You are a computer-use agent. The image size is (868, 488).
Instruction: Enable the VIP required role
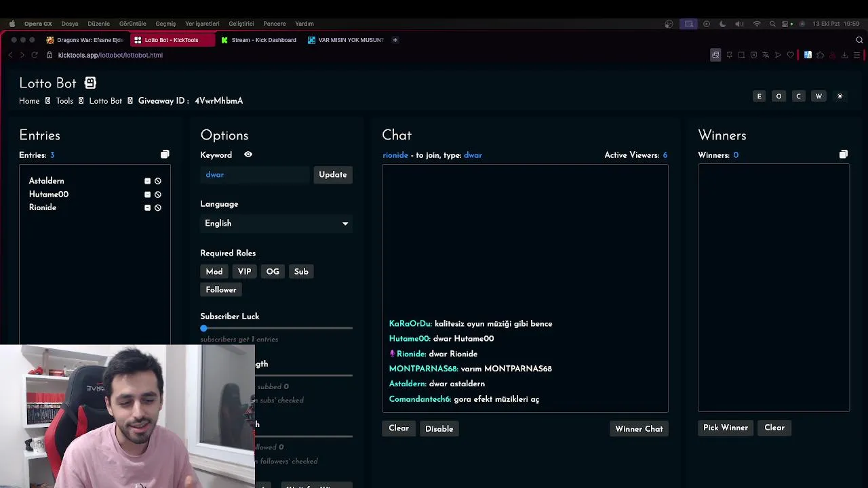(x=244, y=271)
